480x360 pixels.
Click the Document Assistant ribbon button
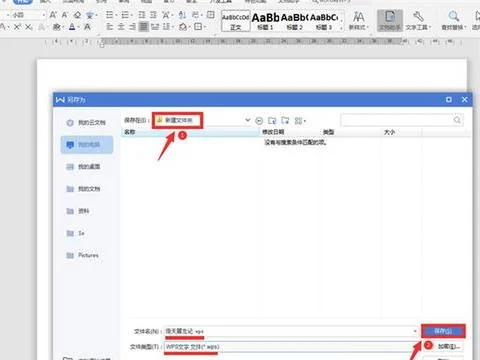[x=390, y=21]
